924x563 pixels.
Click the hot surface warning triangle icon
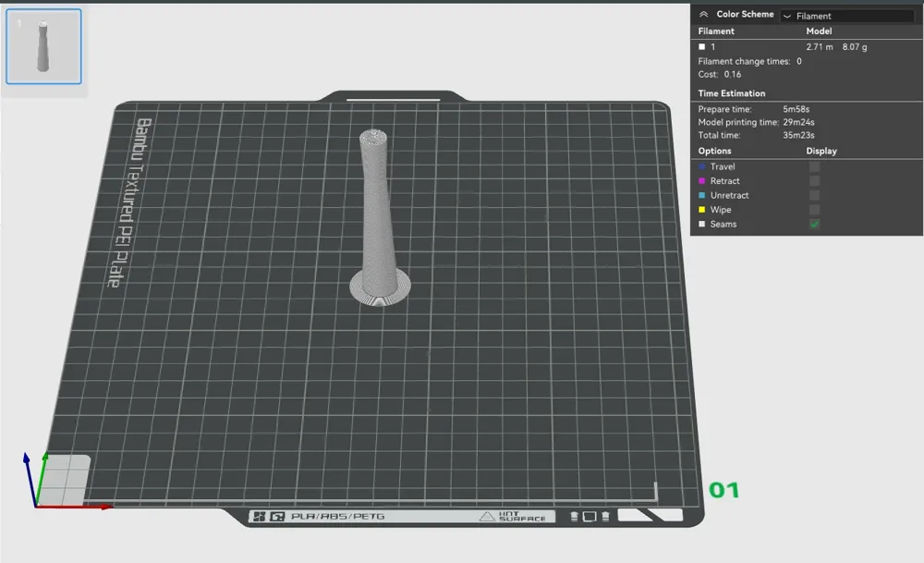click(486, 517)
